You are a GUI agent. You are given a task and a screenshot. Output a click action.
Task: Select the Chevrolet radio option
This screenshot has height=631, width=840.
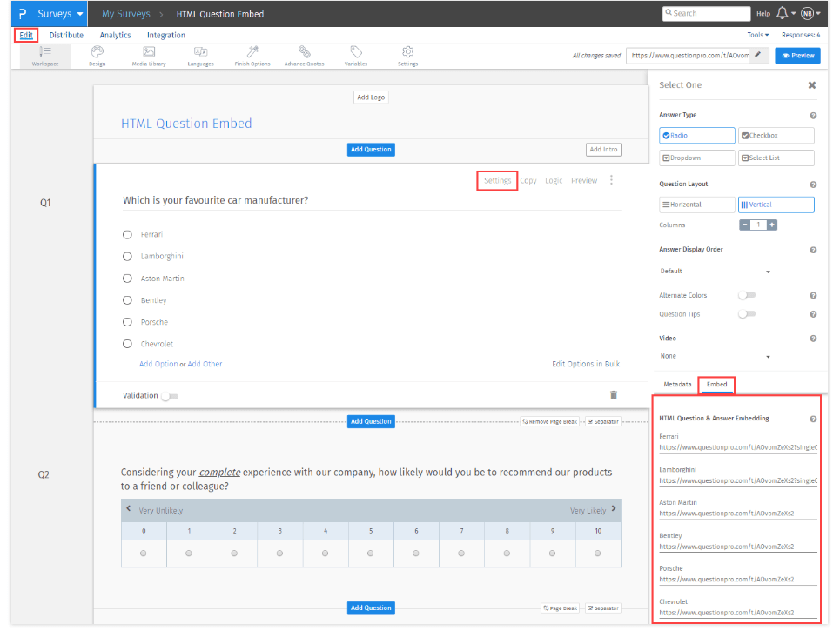(127, 344)
